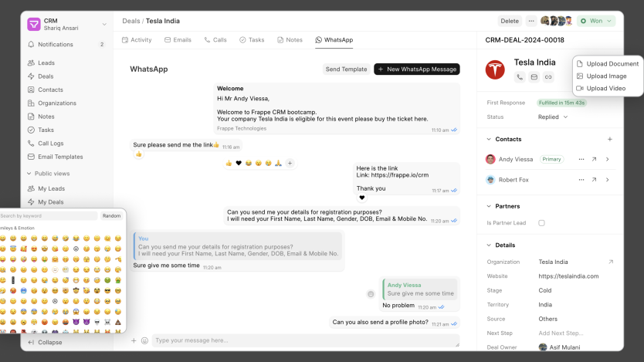The width and height of the screenshot is (644, 362).
Task: Switch to the Activity tab
Action: (x=137, y=40)
